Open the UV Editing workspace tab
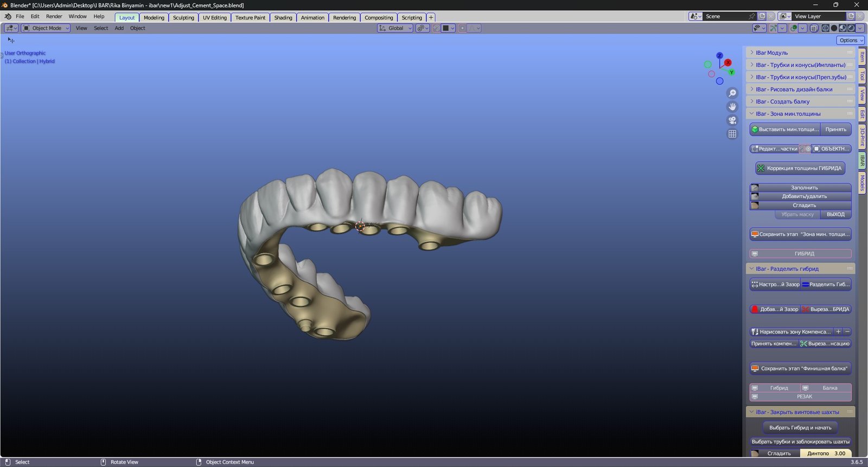The image size is (868, 467). [215, 17]
